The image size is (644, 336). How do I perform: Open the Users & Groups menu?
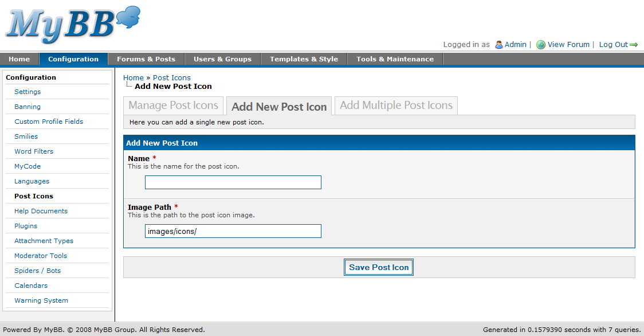pyautogui.click(x=222, y=59)
